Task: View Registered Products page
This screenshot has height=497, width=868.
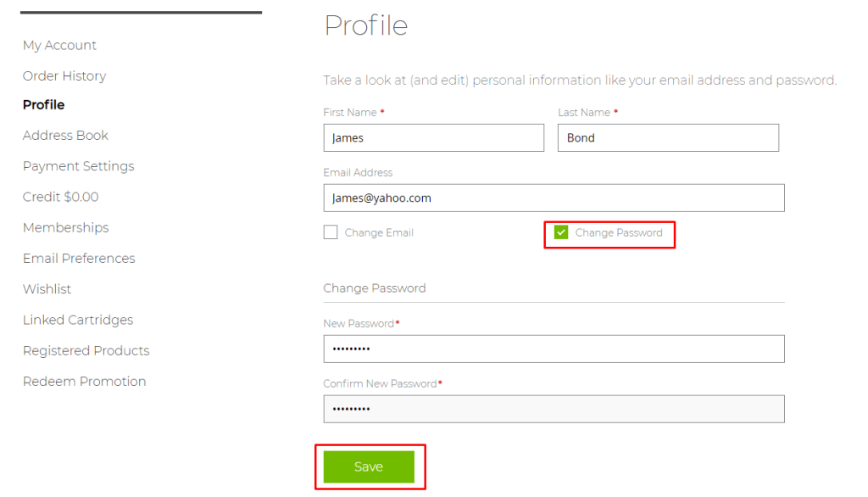Action: click(86, 351)
